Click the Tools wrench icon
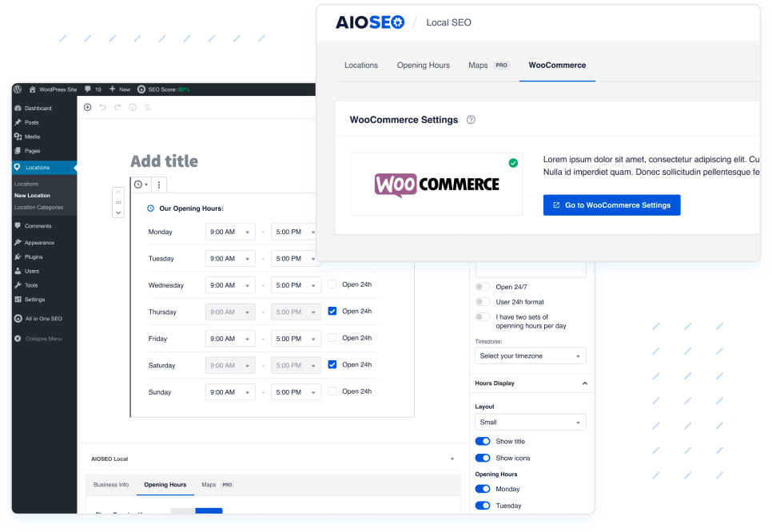The image size is (772, 532). pos(18,285)
